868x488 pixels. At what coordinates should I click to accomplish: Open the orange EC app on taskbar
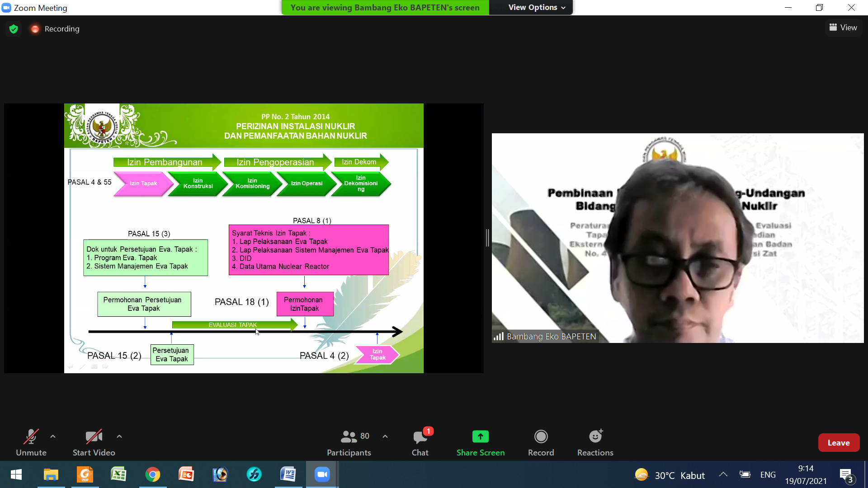tap(186, 474)
